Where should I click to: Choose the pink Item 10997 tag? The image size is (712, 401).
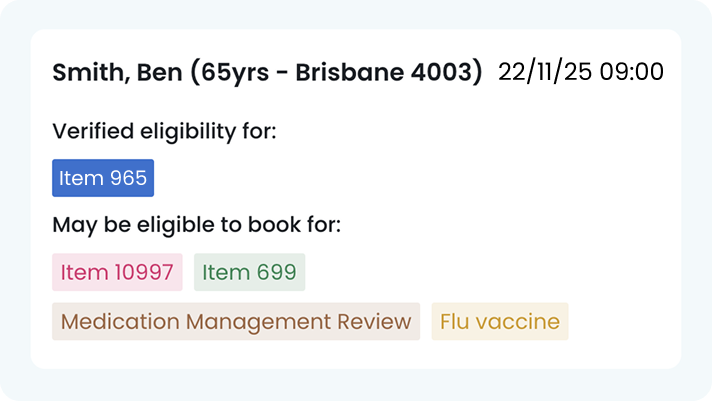[117, 272]
